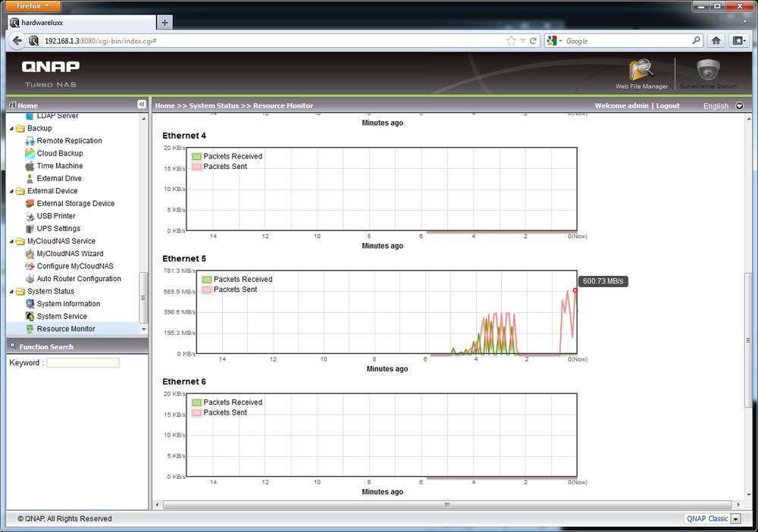Open the Web File Manager icon
Viewport: 758px width, 532px height.
[641, 70]
